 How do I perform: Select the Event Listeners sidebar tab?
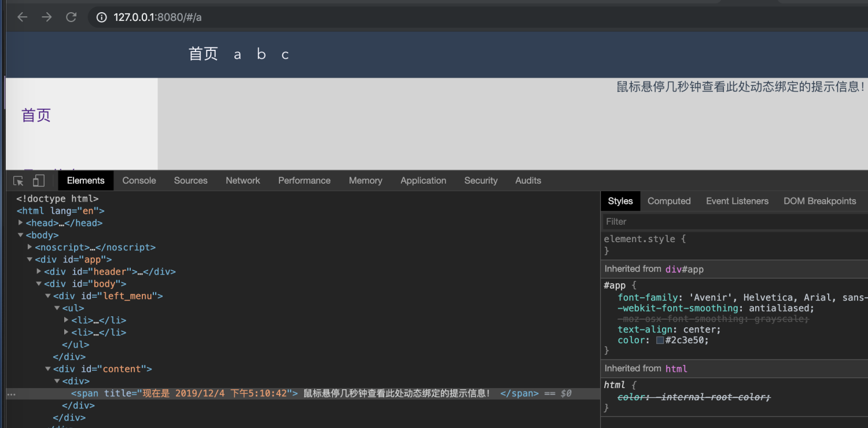coord(737,201)
